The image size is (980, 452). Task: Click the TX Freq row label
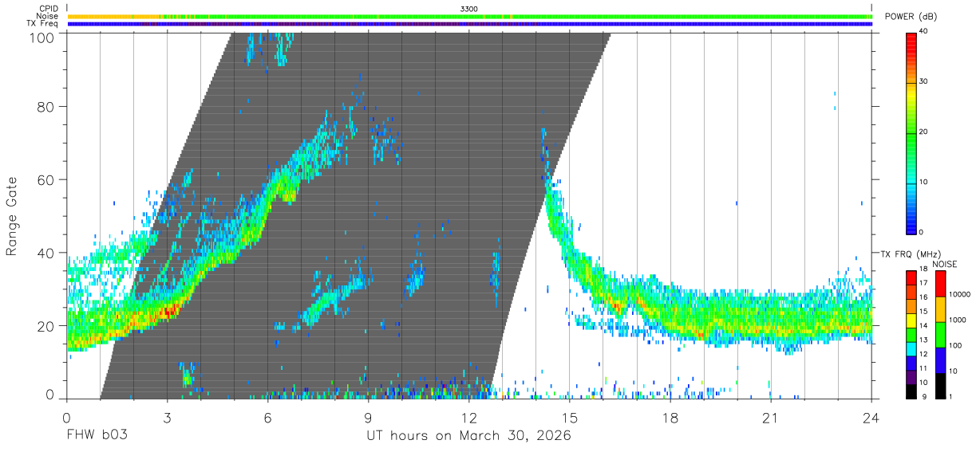tap(42, 24)
